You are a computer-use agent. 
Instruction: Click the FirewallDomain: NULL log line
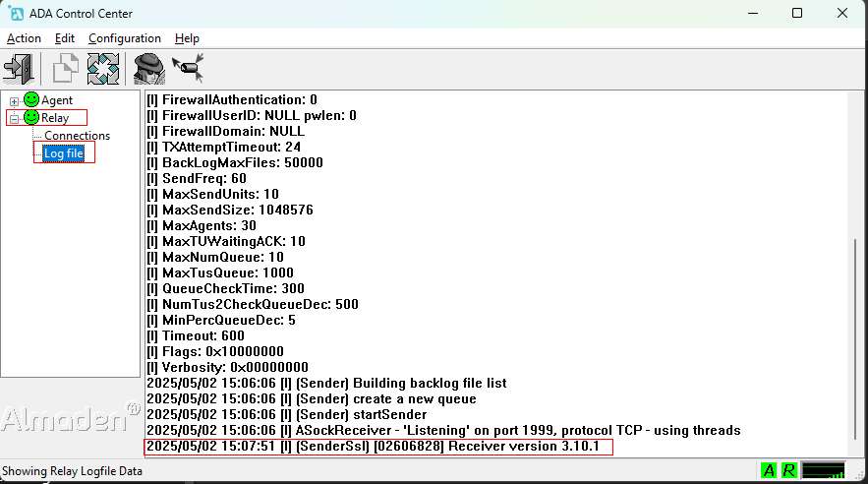[x=225, y=131]
